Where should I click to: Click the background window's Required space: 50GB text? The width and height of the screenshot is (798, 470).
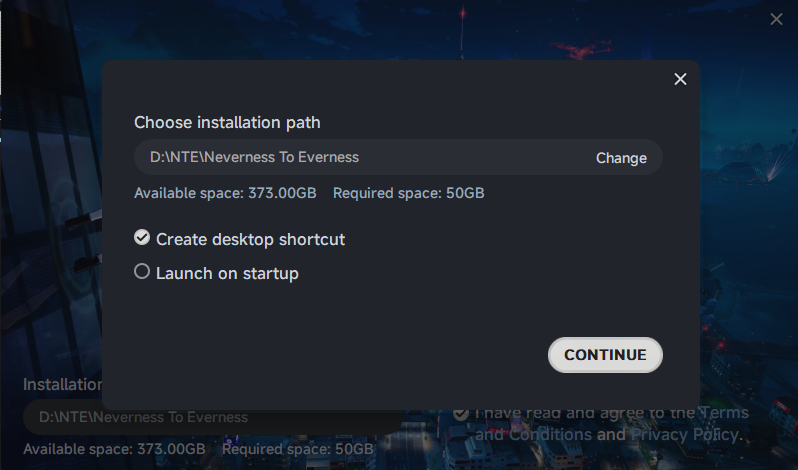(x=298, y=449)
